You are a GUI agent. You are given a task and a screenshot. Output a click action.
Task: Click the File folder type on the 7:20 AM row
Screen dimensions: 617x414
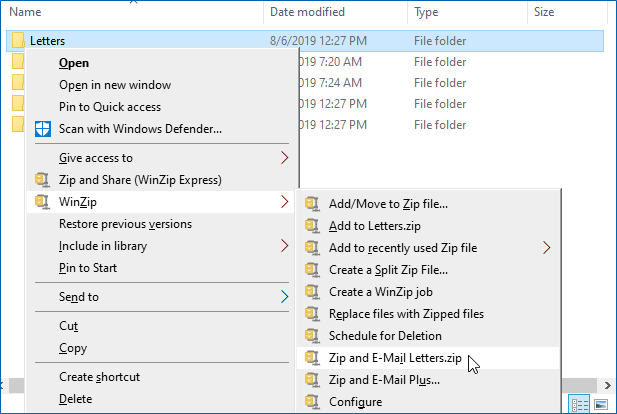pos(440,62)
